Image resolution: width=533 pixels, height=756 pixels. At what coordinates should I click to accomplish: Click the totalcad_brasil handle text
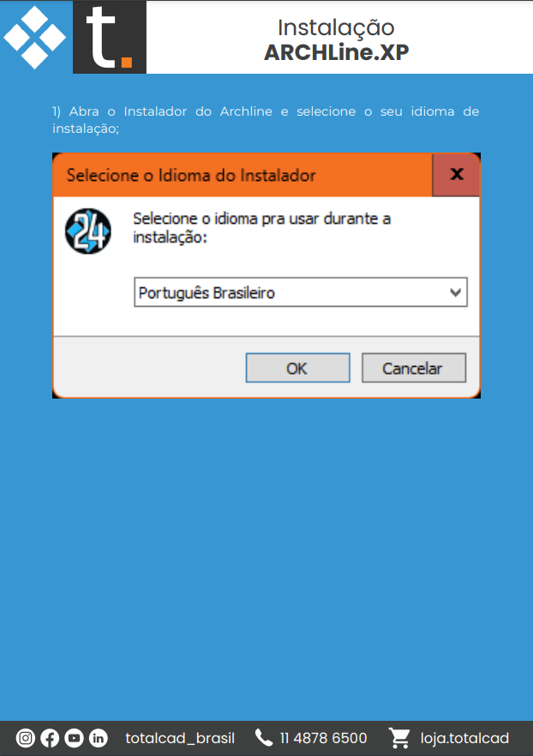pos(180,738)
